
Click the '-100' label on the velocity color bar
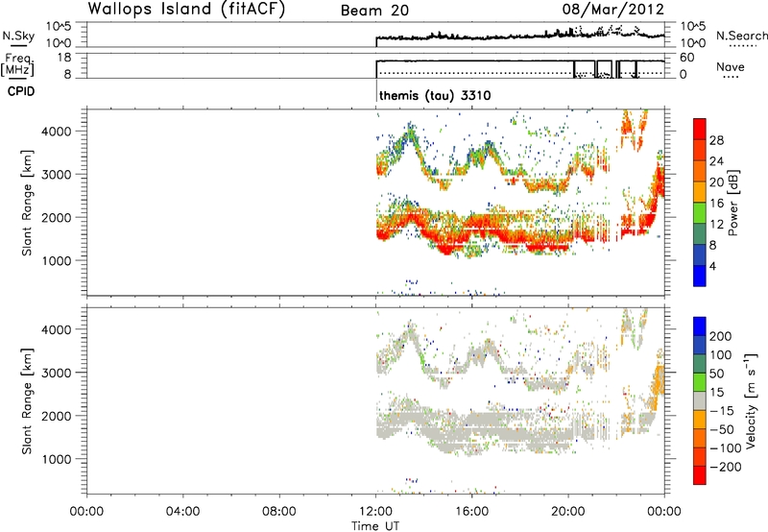coord(725,448)
